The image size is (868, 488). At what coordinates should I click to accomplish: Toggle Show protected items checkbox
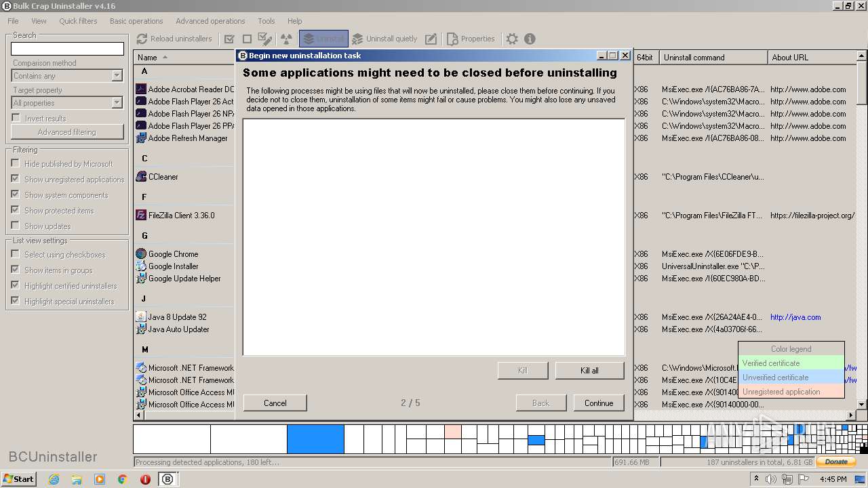15,210
